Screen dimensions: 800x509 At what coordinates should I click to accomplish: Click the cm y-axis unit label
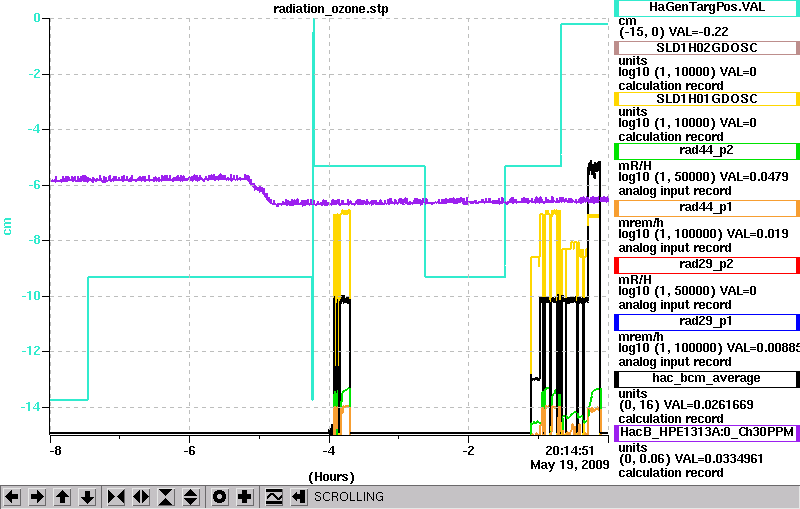7,226
